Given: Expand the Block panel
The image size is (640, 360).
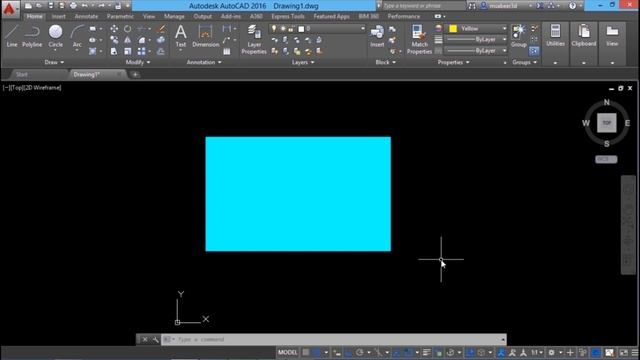Looking at the screenshot, I should [386, 62].
